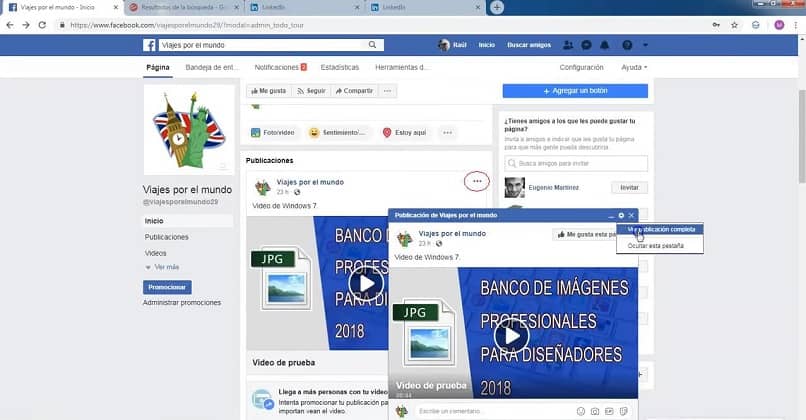Viewport: 806px width, 420px height.
Task: Open Bandeja de entrada tab
Action: tap(212, 67)
